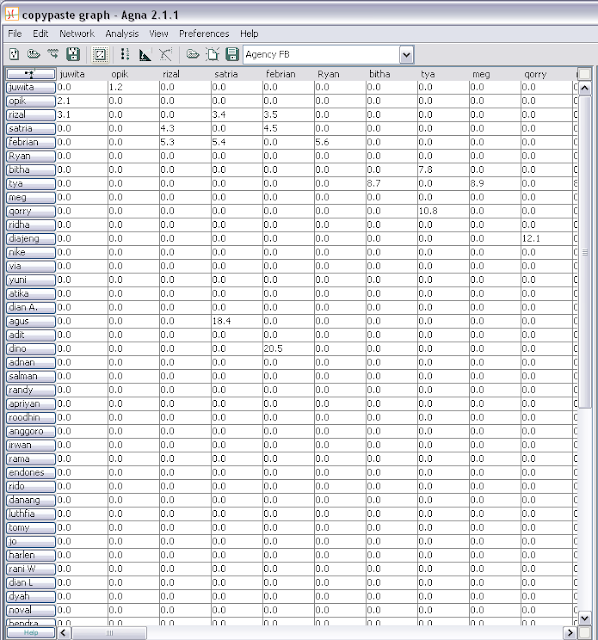Click the first green floppy save icon
Image resolution: width=598 pixels, height=640 pixels.
(x=73, y=54)
